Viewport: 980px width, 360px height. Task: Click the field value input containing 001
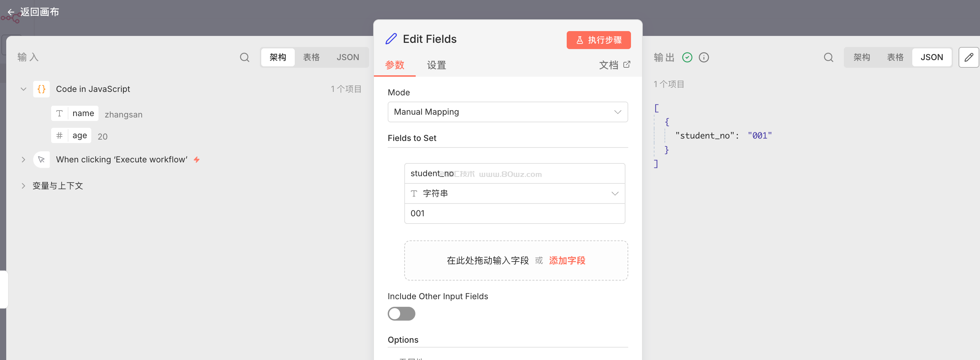pos(514,214)
